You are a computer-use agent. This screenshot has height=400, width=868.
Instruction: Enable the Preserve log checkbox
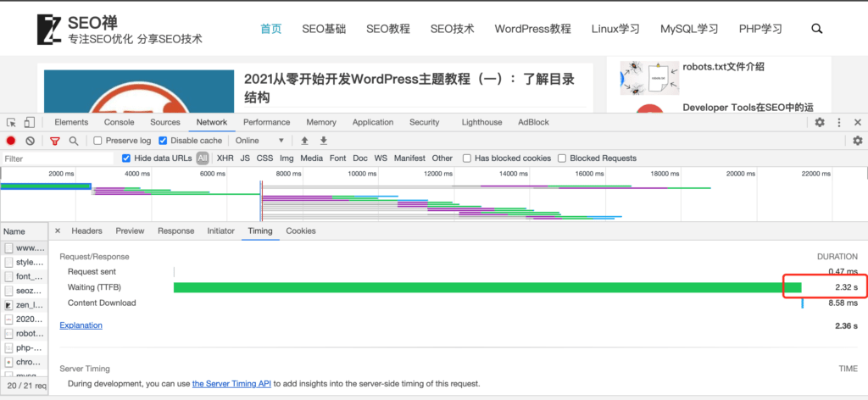98,141
